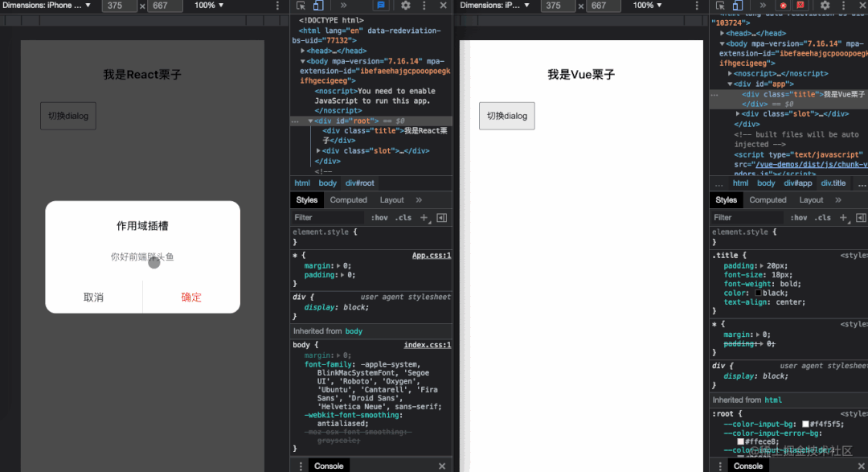Expand div class slot in left DOM tree
This screenshot has height=472, width=868.
[x=318, y=150]
